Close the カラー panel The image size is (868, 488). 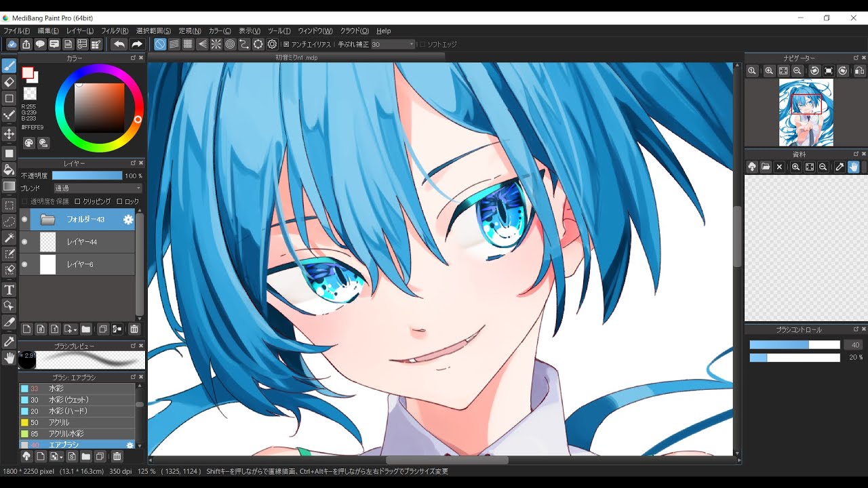point(141,58)
